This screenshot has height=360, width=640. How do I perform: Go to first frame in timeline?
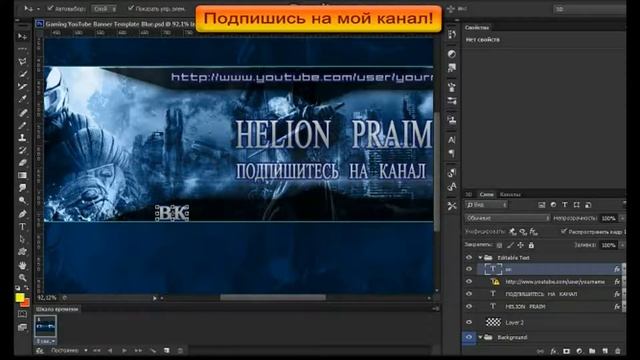tap(97, 351)
